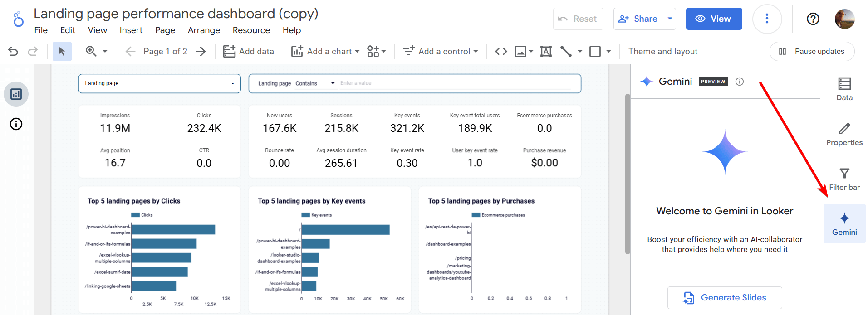
Task: Expand the Landing page dropdown control
Action: point(159,83)
